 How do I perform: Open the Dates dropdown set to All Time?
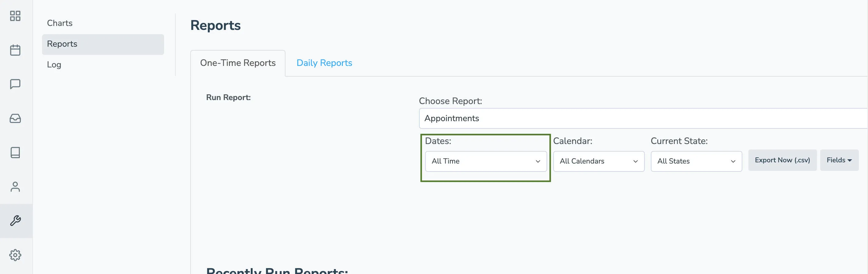[485, 161]
